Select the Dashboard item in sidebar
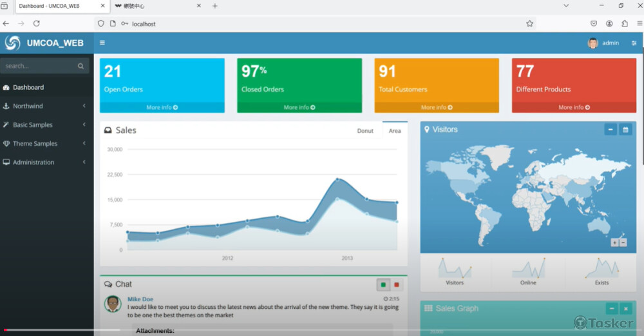Viewport: 644px width, 336px height. 28,87
